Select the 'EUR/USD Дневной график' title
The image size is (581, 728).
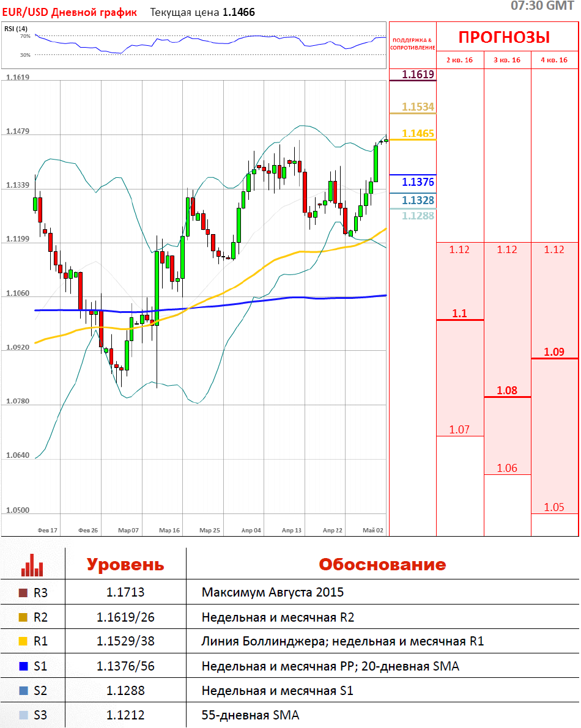(70, 13)
